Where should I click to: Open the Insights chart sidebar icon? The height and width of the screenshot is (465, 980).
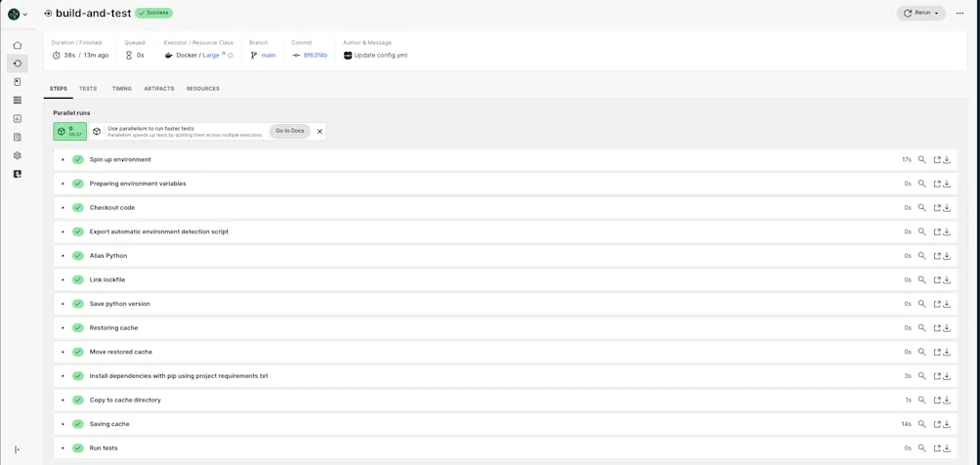point(18,119)
